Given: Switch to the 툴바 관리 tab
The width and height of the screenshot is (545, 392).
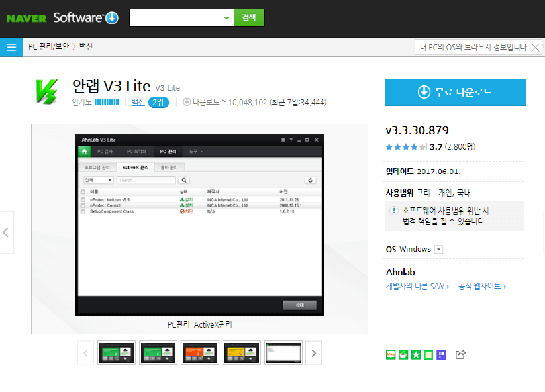Looking at the screenshot, I should [x=170, y=167].
